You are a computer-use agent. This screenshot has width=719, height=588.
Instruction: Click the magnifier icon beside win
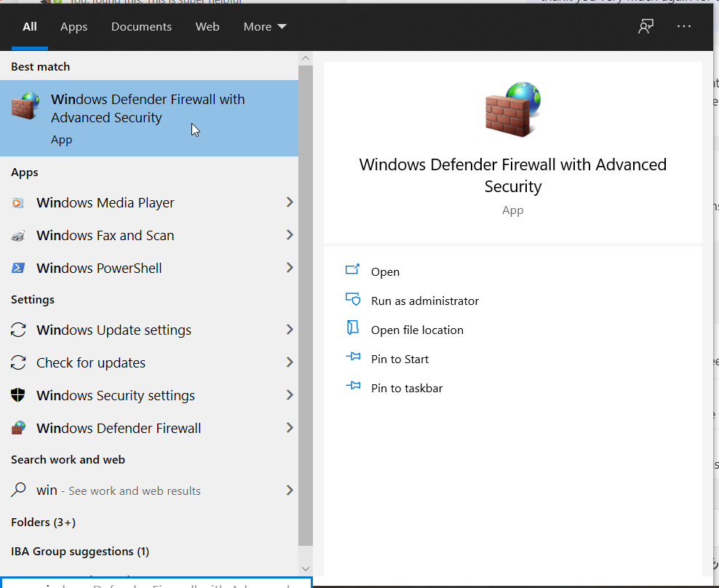coord(18,490)
